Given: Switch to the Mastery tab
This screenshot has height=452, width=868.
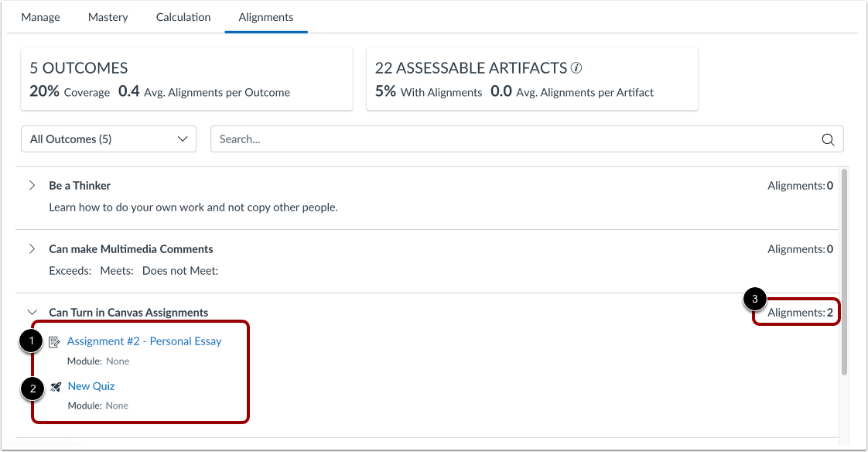Looking at the screenshot, I should click(x=108, y=17).
